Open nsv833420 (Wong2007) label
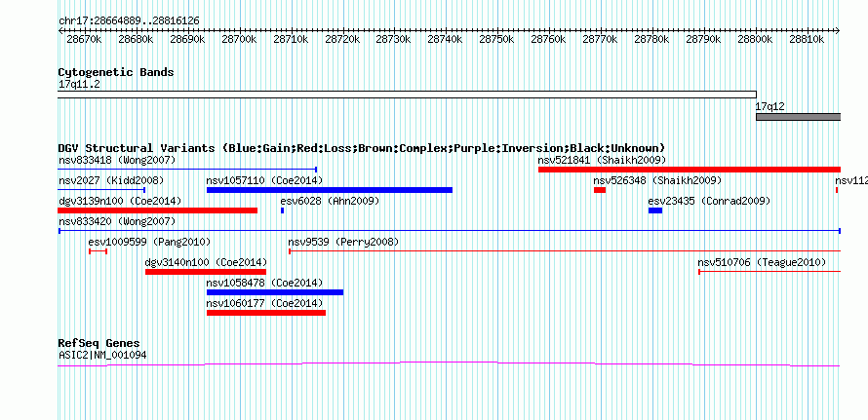The height and width of the screenshot is (420, 868). click(117, 222)
